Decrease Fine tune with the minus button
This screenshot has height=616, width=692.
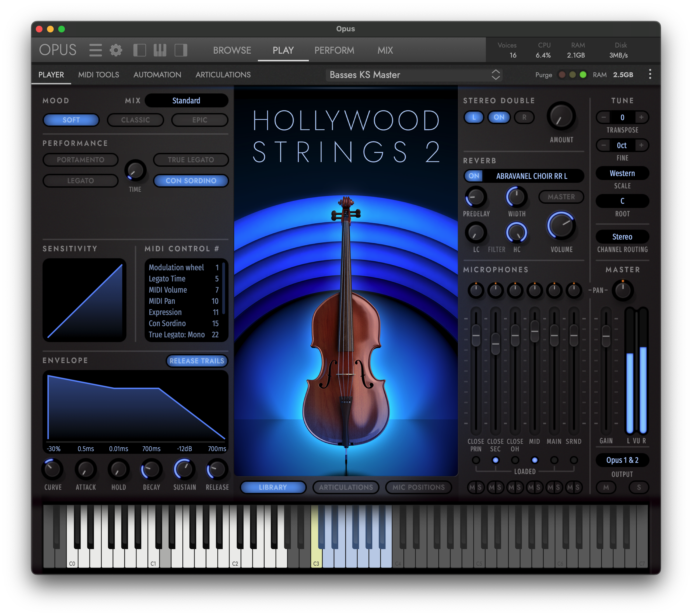coord(604,145)
